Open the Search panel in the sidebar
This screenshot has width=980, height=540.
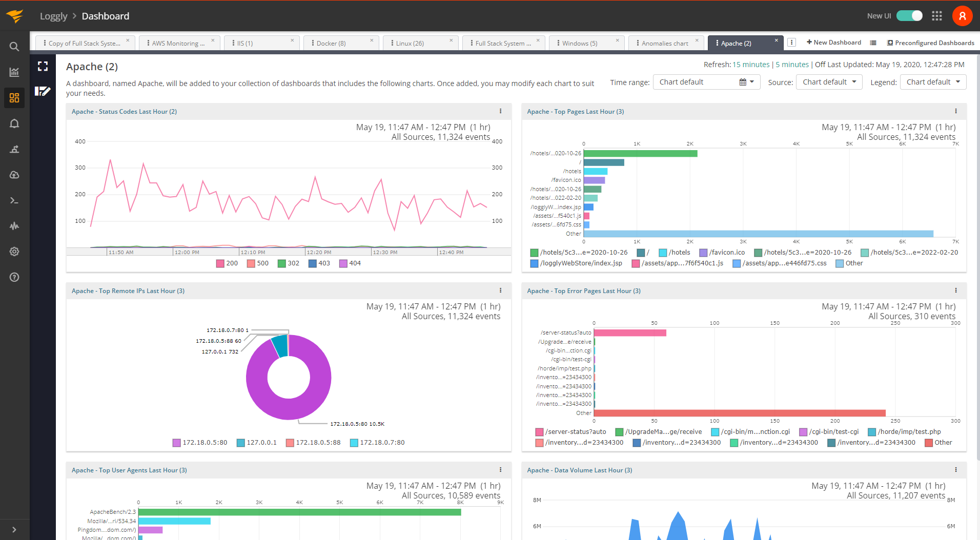click(x=14, y=46)
